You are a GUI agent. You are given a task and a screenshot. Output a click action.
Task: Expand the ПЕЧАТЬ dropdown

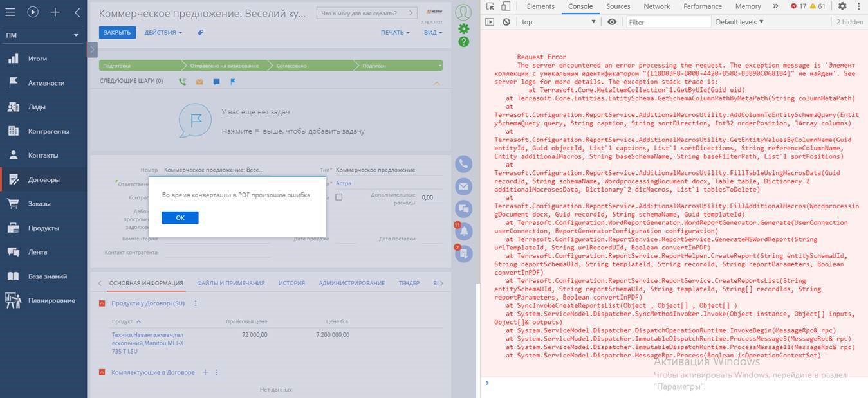tap(394, 32)
